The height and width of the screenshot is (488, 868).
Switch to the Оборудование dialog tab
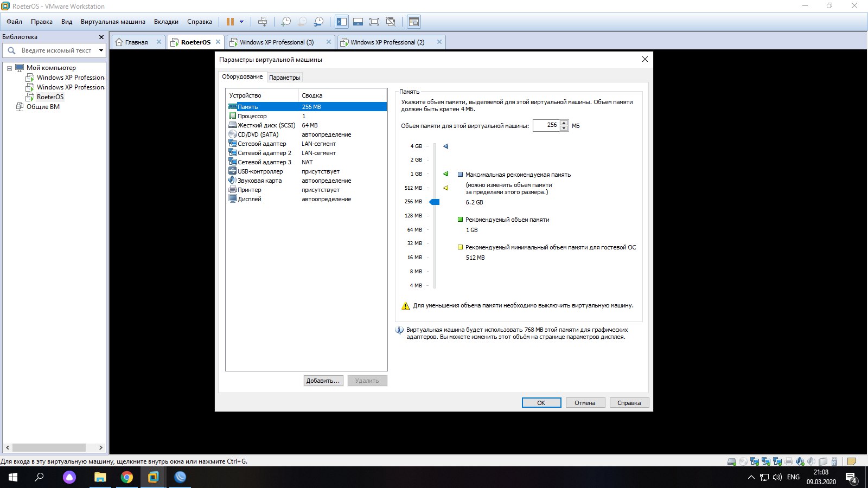[242, 76]
